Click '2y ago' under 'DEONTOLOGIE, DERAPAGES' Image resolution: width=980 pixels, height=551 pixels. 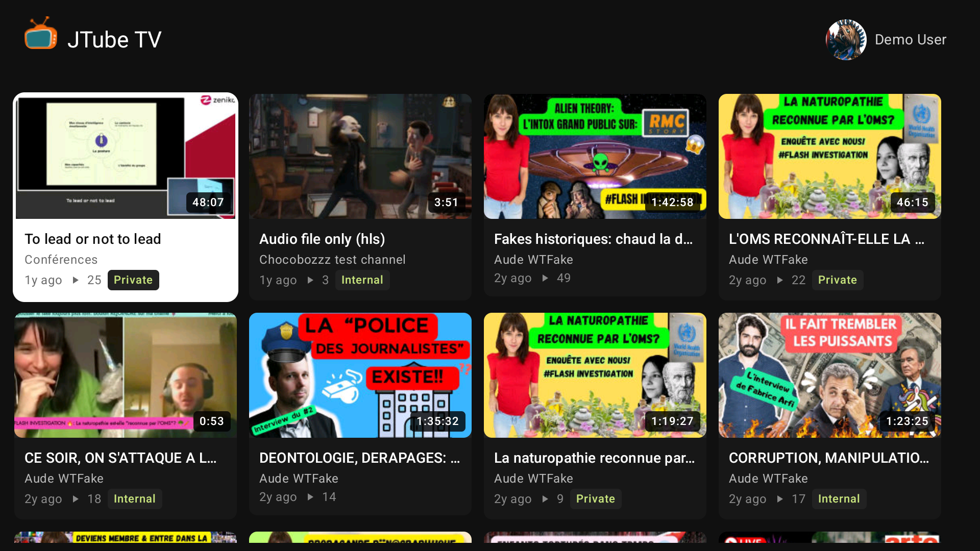[278, 497]
